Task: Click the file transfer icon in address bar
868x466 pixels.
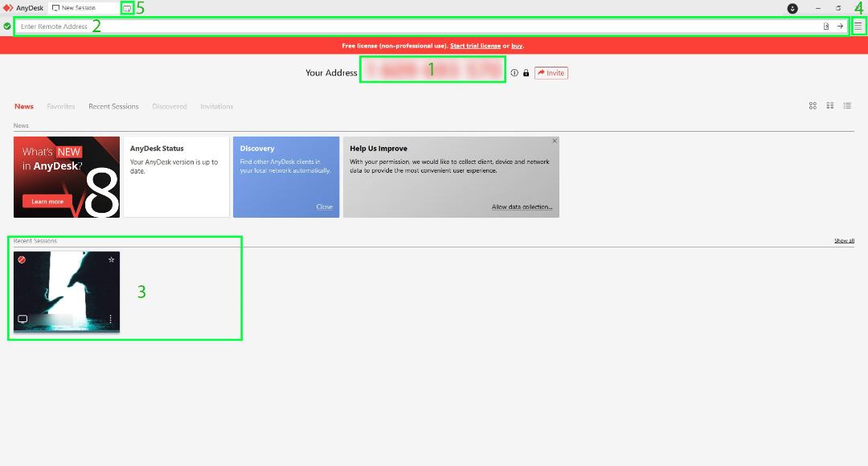Action: (x=826, y=27)
